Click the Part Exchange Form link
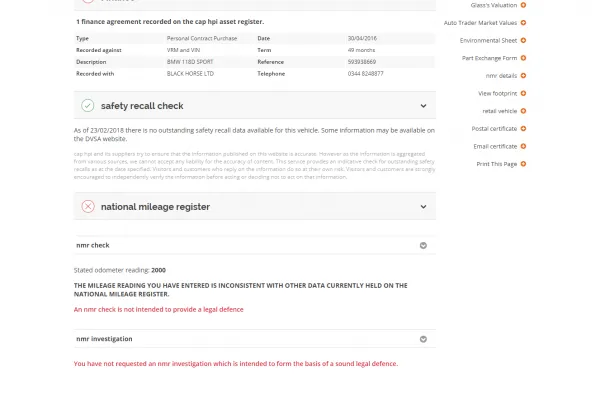 (489, 58)
